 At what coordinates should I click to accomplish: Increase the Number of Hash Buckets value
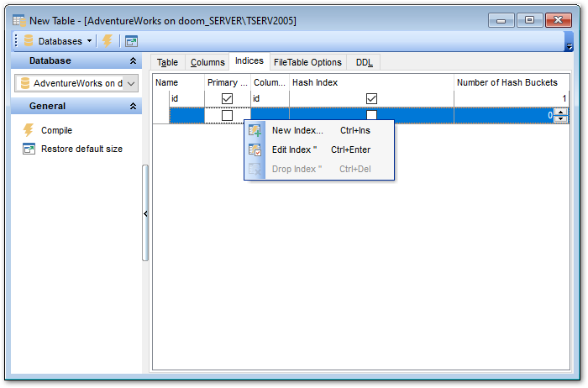[x=560, y=112]
